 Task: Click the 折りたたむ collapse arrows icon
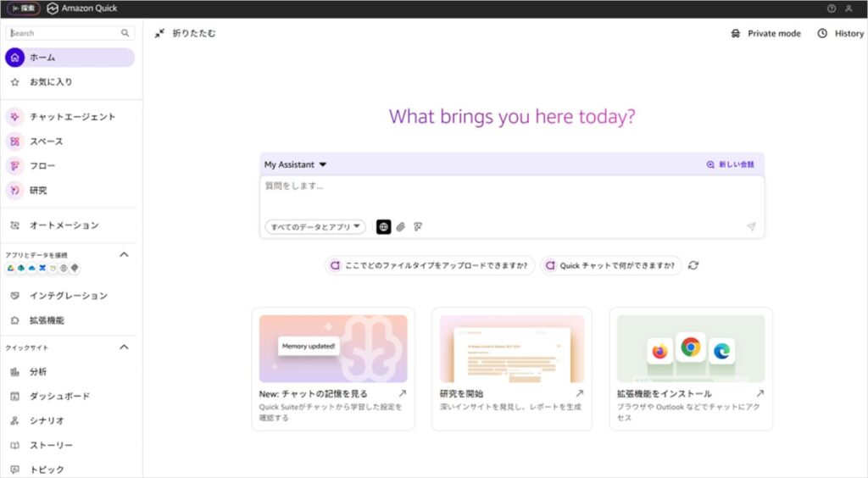pyautogui.click(x=159, y=33)
